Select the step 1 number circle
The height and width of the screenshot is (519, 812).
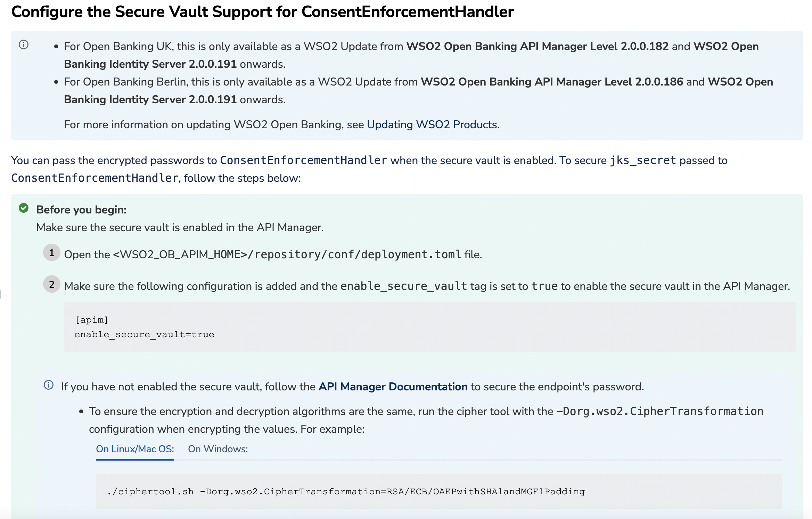tap(51, 253)
